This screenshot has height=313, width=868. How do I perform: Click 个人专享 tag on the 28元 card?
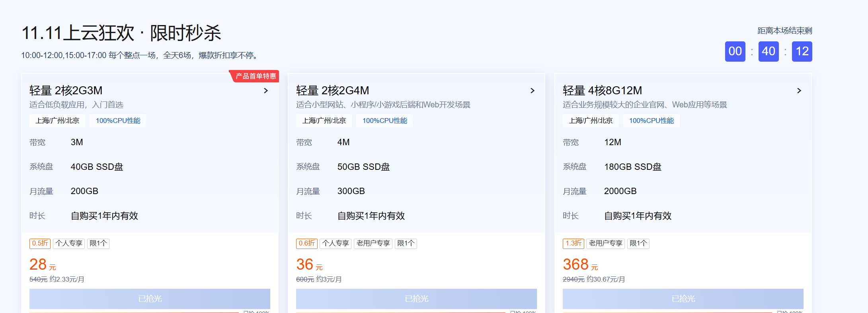coord(69,243)
